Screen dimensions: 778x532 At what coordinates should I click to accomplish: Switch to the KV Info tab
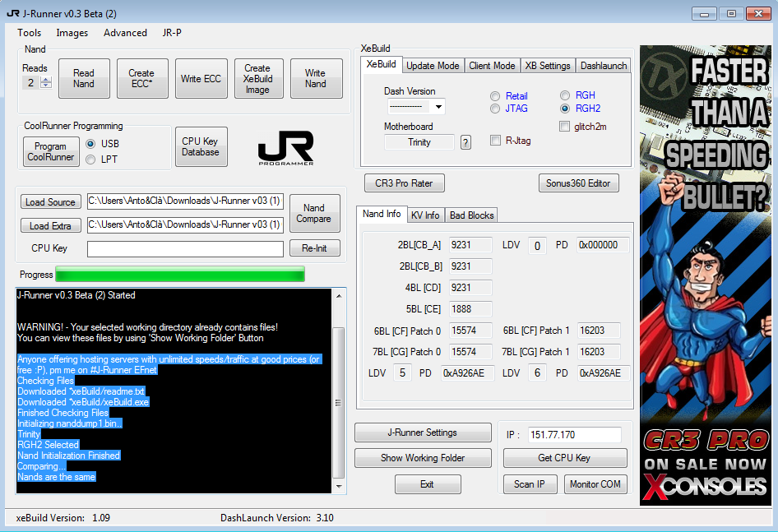pos(425,215)
